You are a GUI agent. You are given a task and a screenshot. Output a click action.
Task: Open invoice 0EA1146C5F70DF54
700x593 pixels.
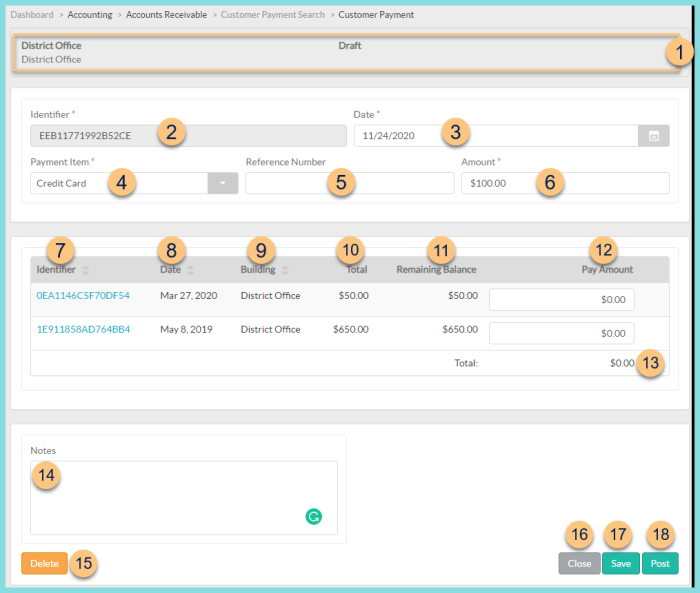point(83,296)
